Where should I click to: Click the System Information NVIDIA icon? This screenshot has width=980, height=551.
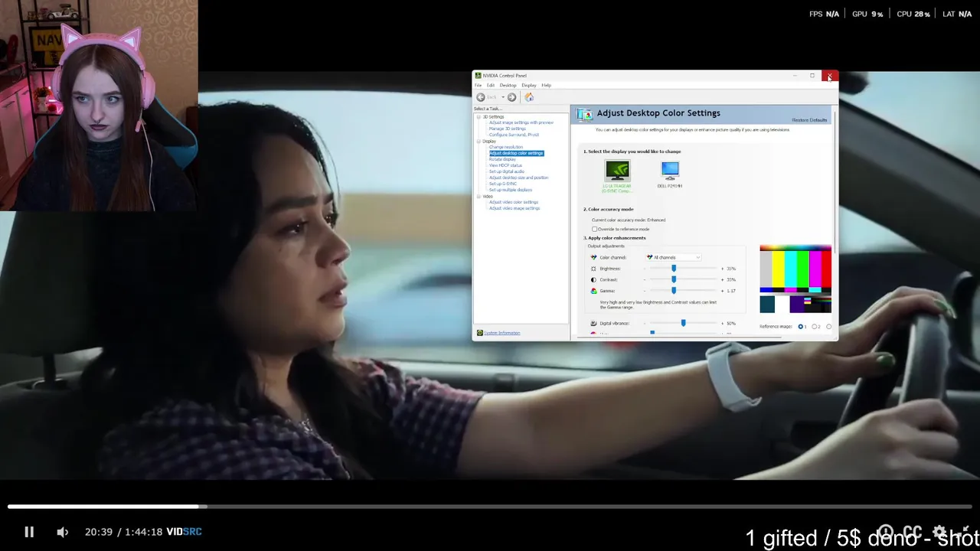[480, 333]
